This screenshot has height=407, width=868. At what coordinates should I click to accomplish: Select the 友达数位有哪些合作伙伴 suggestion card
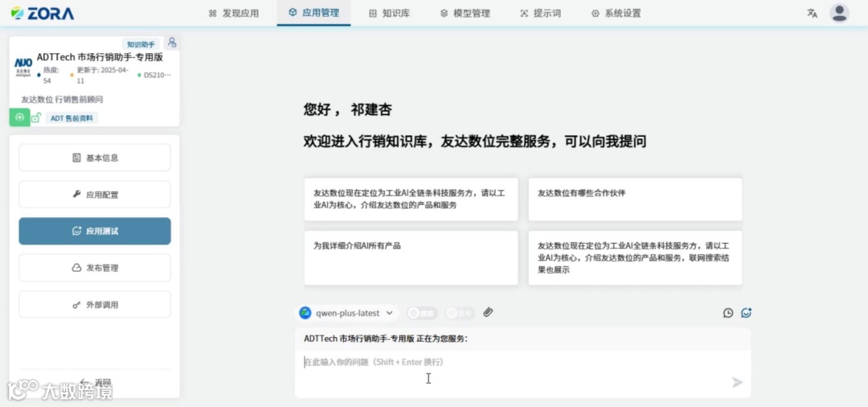pyautogui.click(x=635, y=199)
